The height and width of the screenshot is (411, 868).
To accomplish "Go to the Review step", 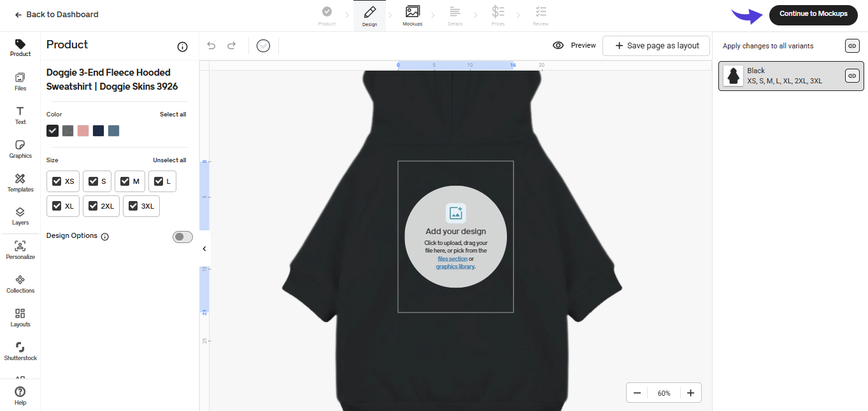I will [x=541, y=16].
